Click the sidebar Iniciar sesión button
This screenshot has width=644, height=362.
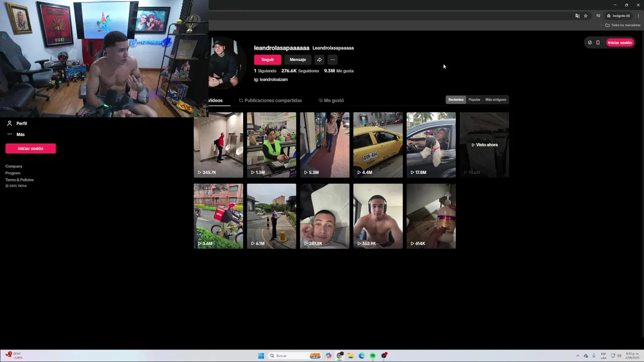pyautogui.click(x=31, y=148)
